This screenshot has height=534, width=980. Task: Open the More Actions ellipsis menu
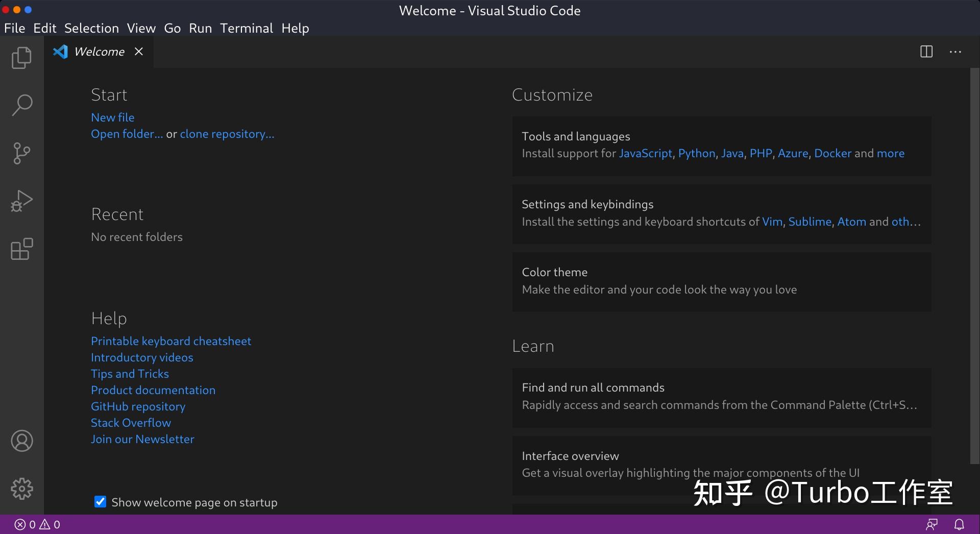pyautogui.click(x=955, y=52)
